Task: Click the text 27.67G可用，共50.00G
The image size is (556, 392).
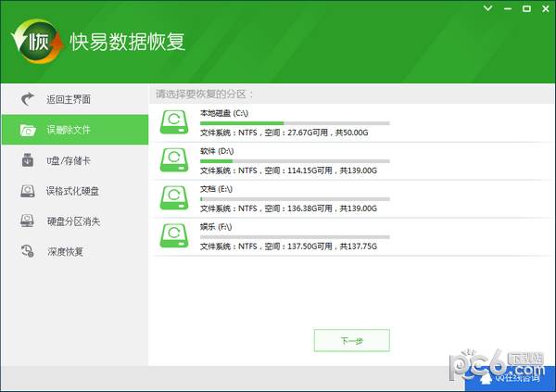Action: point(328,133)
